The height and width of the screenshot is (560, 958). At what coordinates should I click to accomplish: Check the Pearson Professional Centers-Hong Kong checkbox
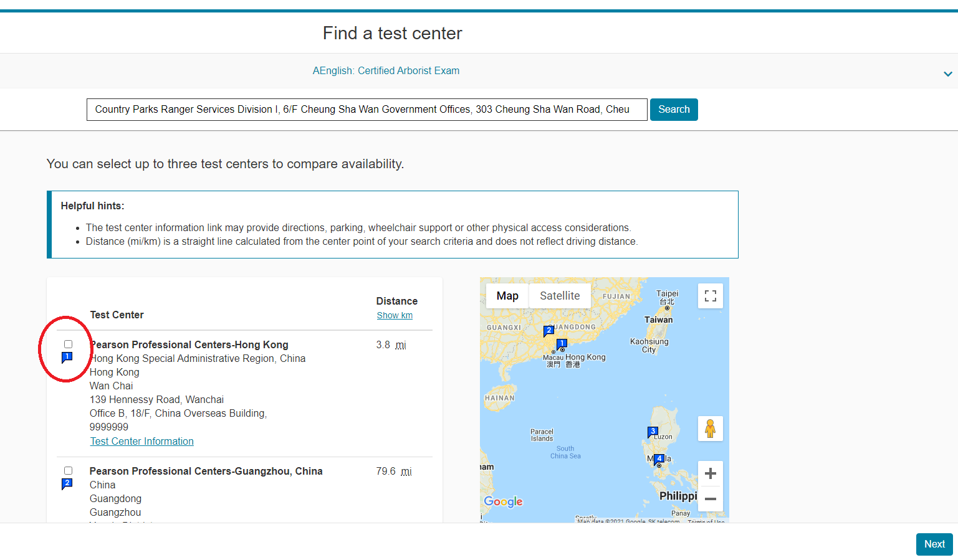click(x=69, y=344)
